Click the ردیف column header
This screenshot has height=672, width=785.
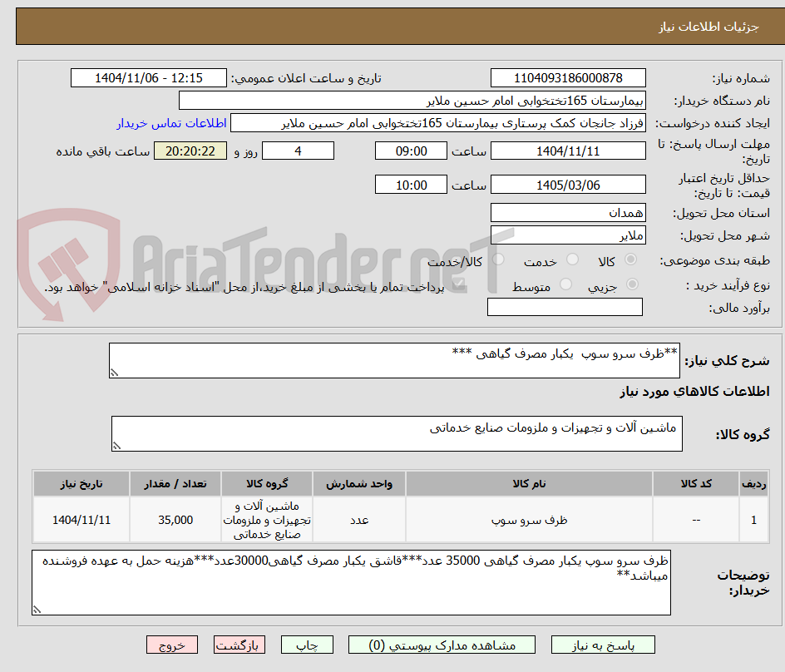(754, 483)
